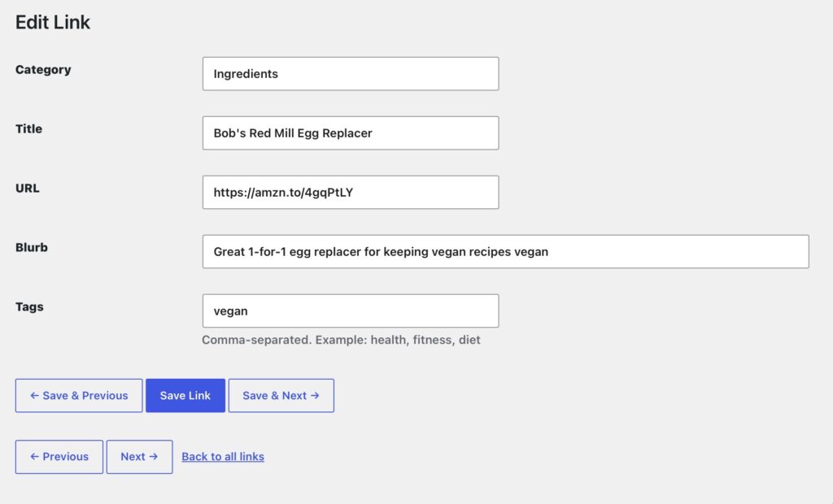Image resolution: width=833 pixels, height=504 pixels.
Task: Focus the URL field with amzn.to link
Action: coord(351,193)
